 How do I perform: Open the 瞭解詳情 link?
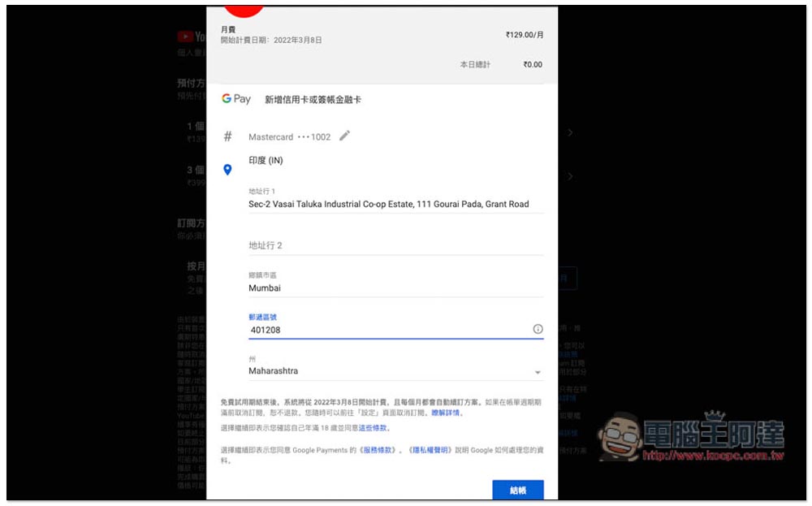click(445, 413)
